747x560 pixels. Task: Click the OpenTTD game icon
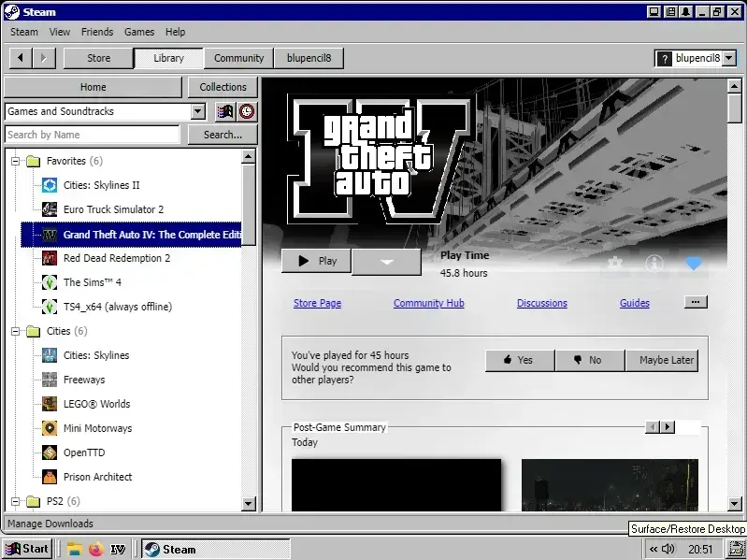[x=50, y=452]
